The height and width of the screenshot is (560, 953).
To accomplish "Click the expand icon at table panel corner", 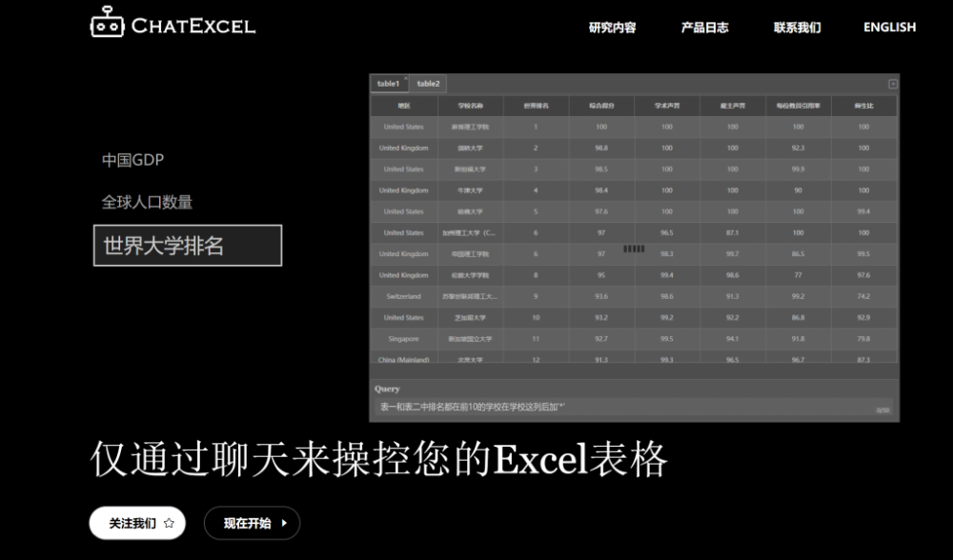I will click(x=892, y=84).
